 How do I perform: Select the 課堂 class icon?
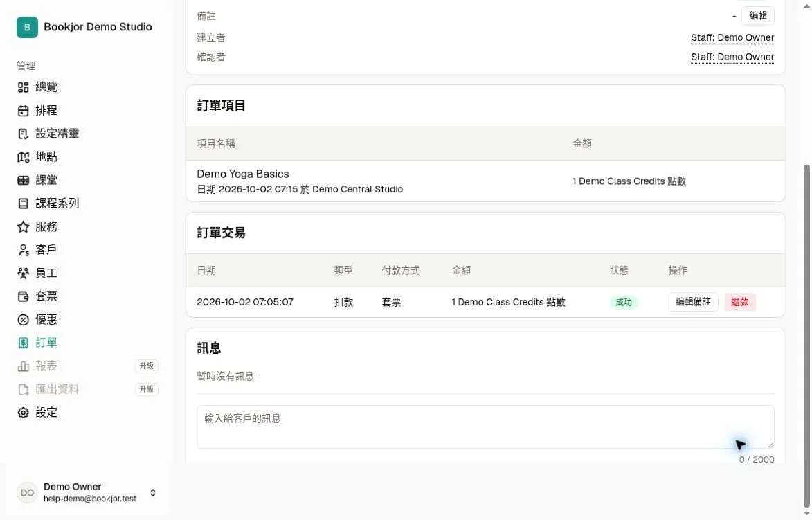pyautogui.click(x=24, y=180)
